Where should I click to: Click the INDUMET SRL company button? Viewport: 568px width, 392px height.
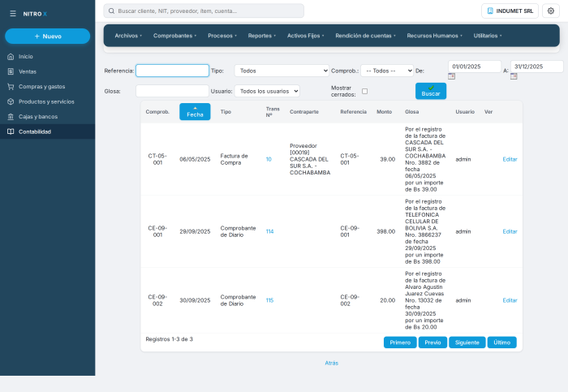pos(510,11)
